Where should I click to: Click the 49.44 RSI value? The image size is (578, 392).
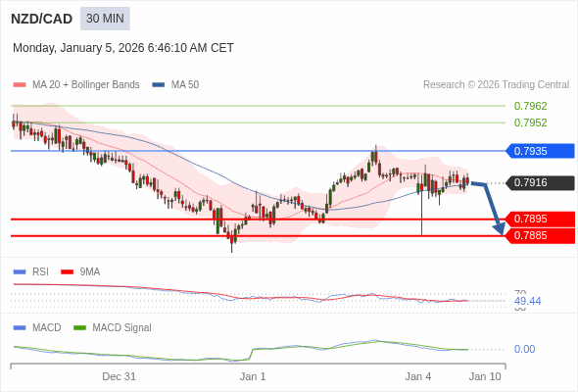coord(527,301)
